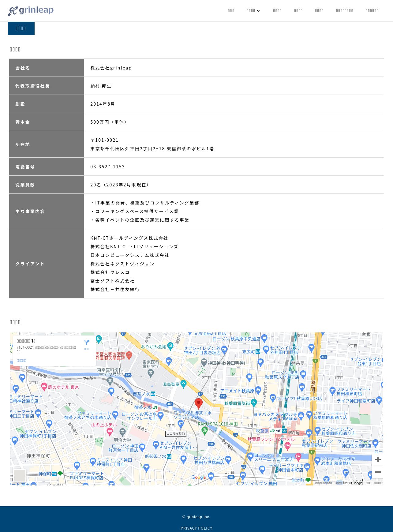Click the dark blue tab button under header

pos(21,28)
